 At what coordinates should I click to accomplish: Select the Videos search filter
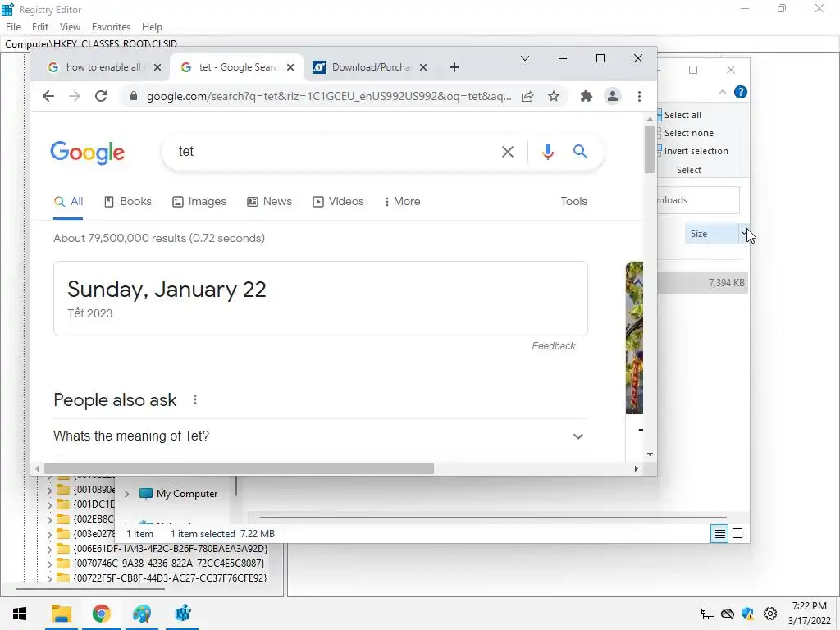[339, 202]
